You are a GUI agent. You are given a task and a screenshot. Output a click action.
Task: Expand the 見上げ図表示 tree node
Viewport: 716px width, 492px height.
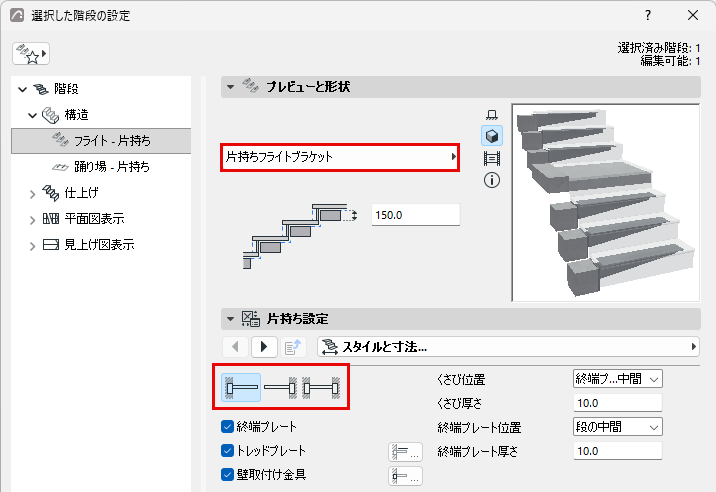tap(32, 246)
